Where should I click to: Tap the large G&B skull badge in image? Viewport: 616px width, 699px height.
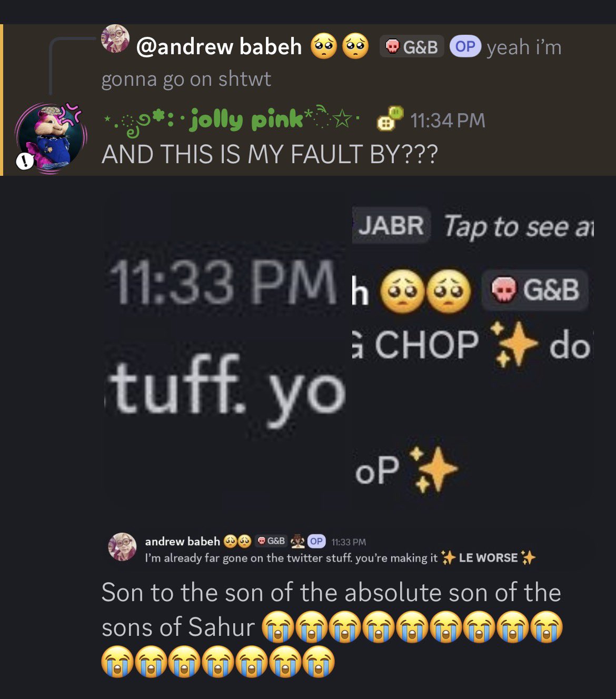pos(535,290)
